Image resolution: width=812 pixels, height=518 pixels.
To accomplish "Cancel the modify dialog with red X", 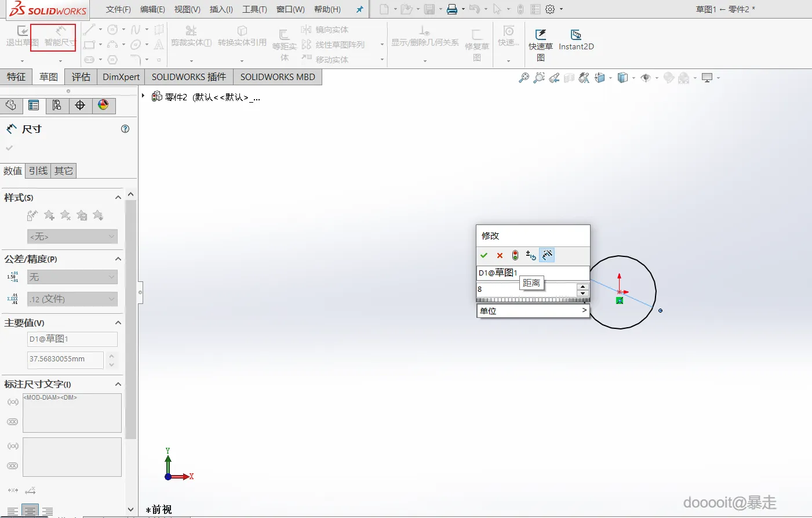I will click(500, 255).
